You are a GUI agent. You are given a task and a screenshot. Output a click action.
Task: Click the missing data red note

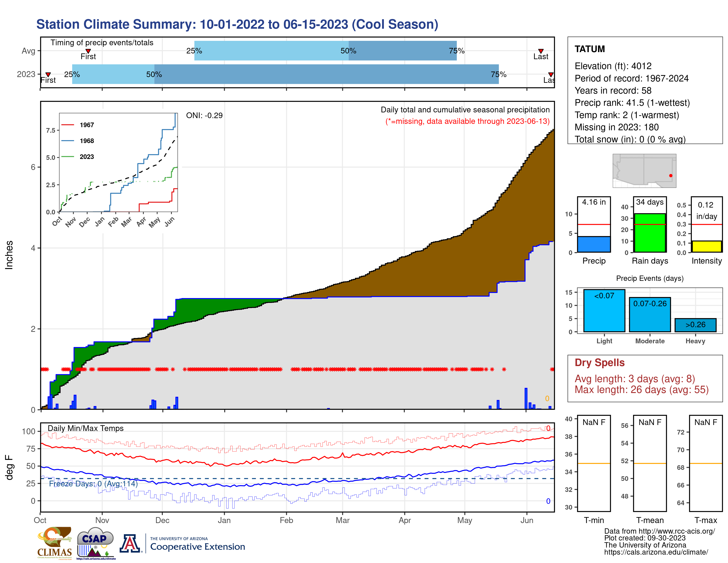click(467, 121)
